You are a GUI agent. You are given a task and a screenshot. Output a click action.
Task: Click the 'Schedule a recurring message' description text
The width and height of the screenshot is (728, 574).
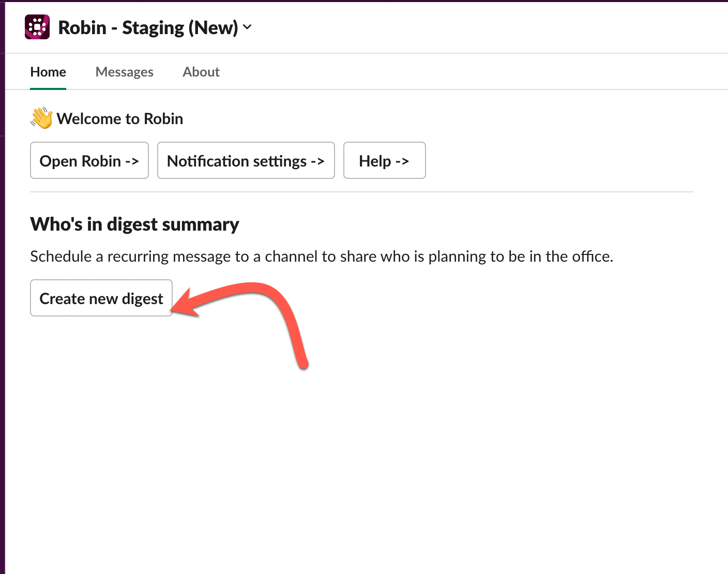(322, 256)
